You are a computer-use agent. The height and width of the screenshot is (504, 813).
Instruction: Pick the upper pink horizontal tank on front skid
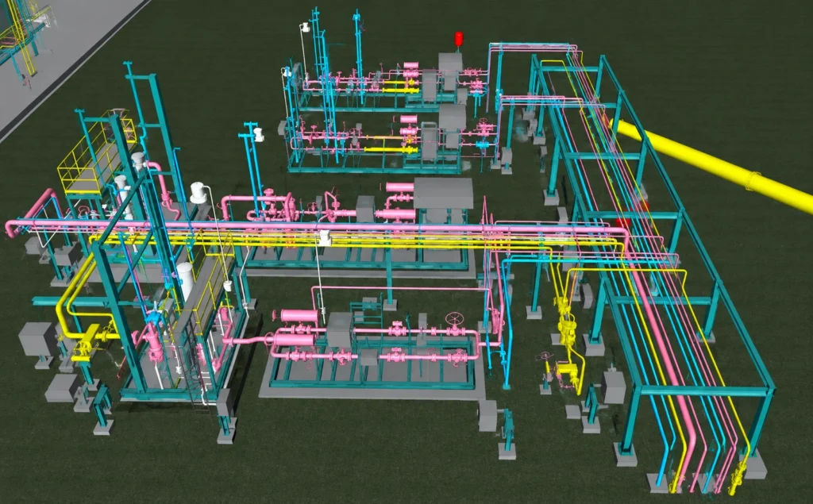click(x=299, y=316)
